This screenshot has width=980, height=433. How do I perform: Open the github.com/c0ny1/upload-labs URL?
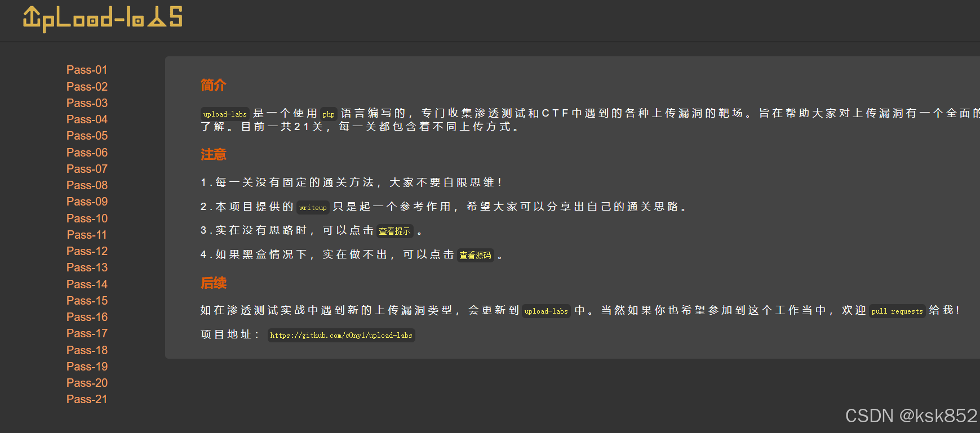coord(341,335)
